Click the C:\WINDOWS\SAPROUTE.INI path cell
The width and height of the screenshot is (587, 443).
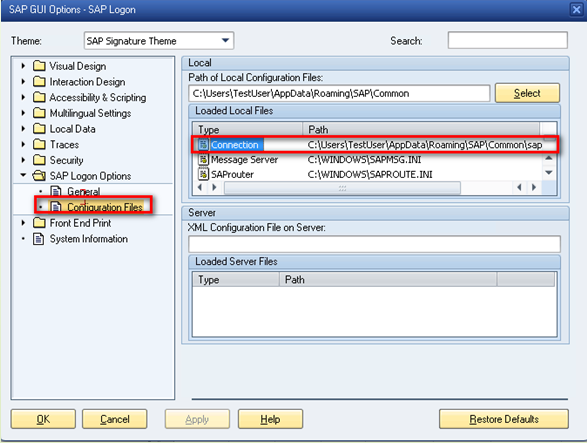coord(370,175)
